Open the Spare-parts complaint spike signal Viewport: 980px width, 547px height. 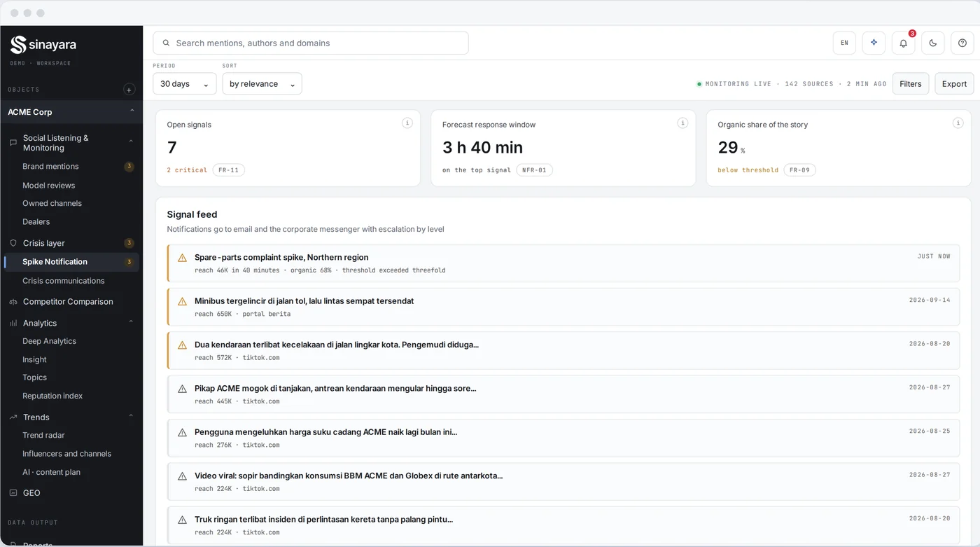click(563, 263)
